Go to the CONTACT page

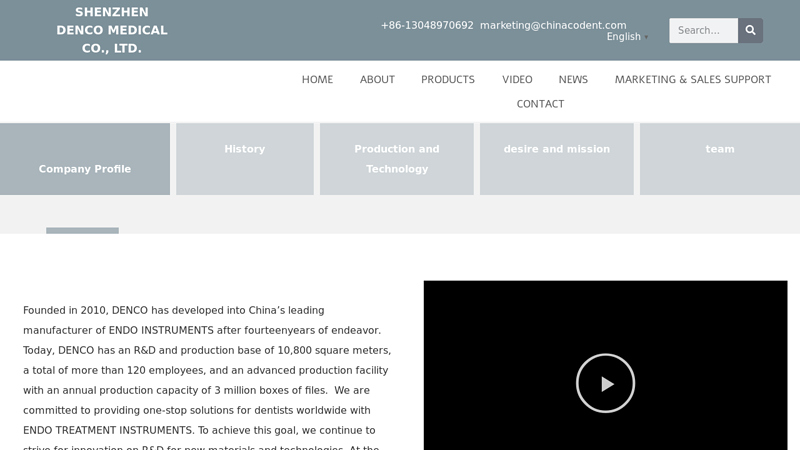point(540,104)
